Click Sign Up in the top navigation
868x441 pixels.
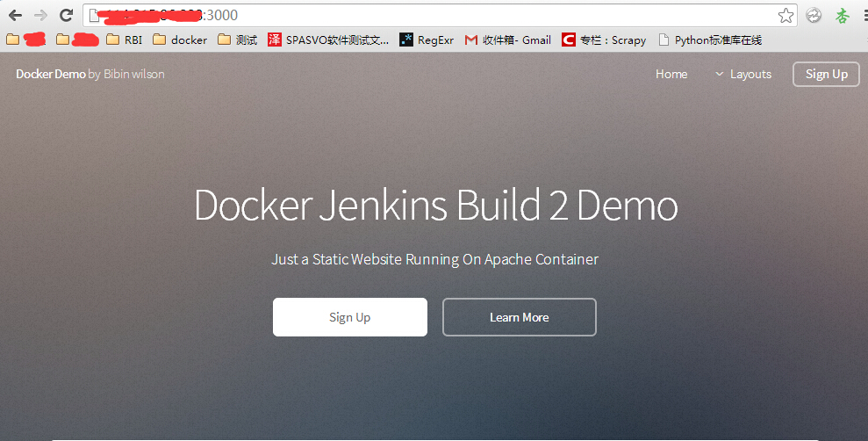(x=826, y=75)
